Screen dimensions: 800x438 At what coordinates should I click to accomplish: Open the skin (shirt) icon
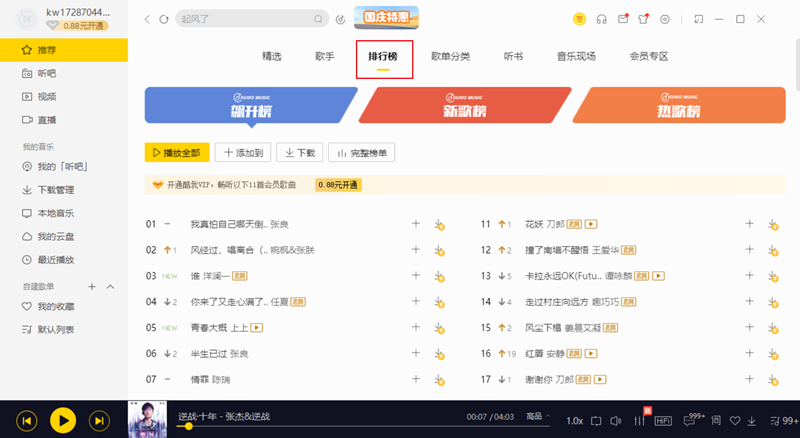(643, 19)
